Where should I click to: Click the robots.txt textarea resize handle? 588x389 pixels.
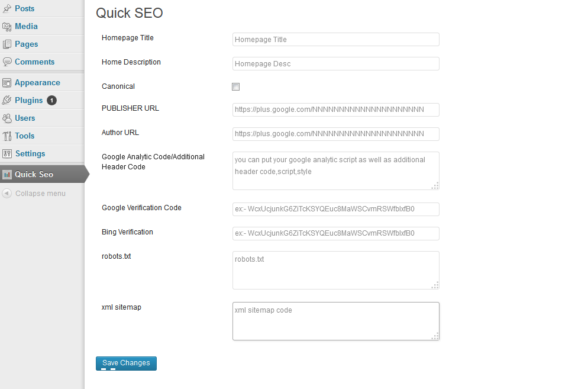pyautogui.click(x=435, y=285)
